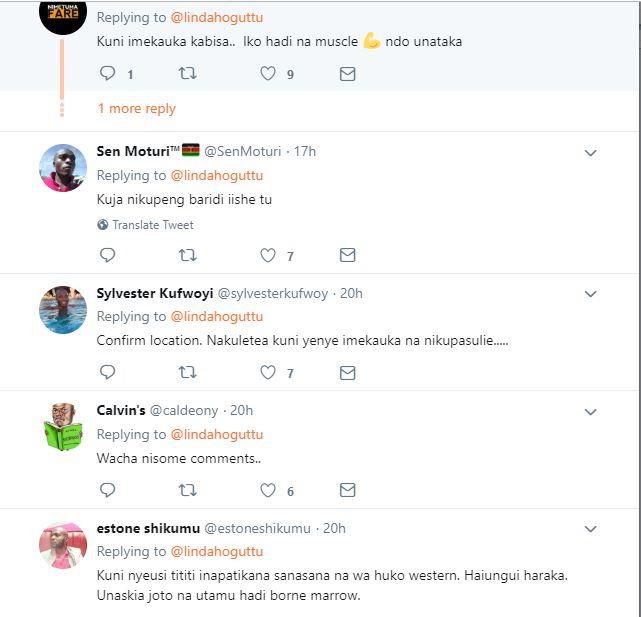Viewport: 641px width, 617px height.
Task: View Calvin's avatar image
Action: point(63,427)
